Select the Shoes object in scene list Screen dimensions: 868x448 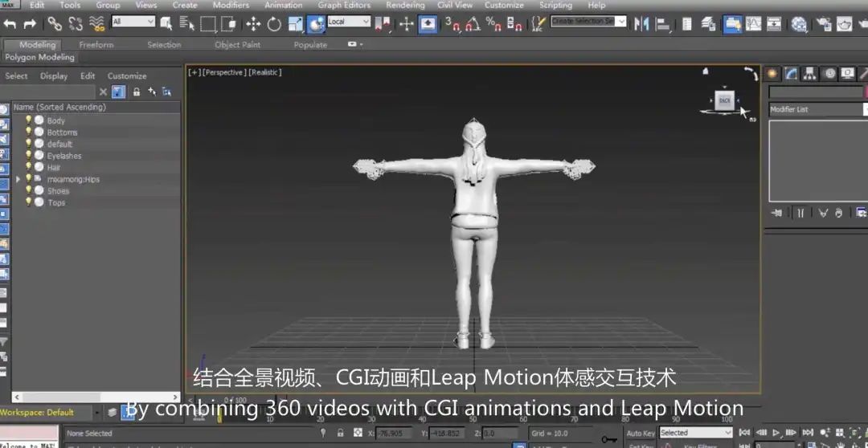pos(58,191)
